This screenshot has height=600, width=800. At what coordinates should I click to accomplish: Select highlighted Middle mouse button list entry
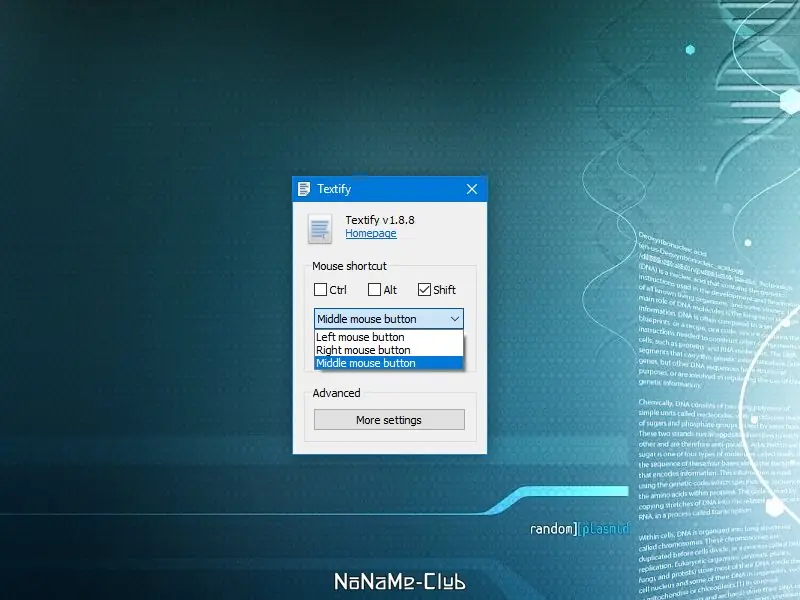pyautogui.click(x=389, y=363)
